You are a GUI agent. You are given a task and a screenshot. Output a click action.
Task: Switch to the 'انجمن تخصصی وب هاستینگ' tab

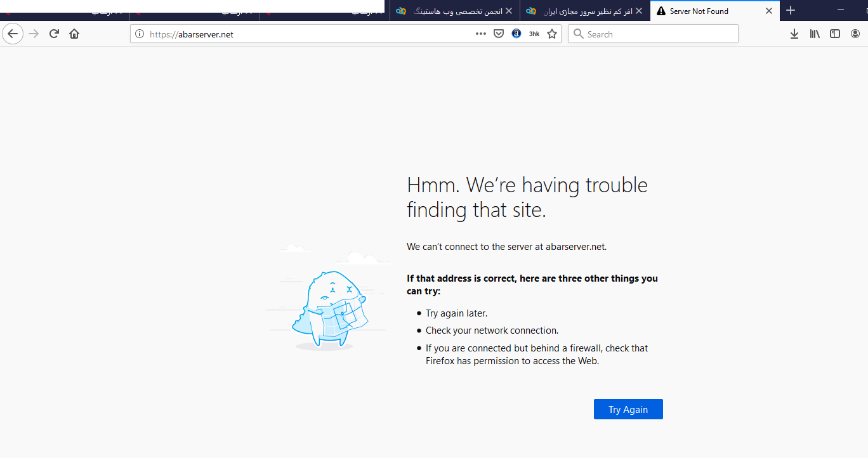tap(455, 11)
